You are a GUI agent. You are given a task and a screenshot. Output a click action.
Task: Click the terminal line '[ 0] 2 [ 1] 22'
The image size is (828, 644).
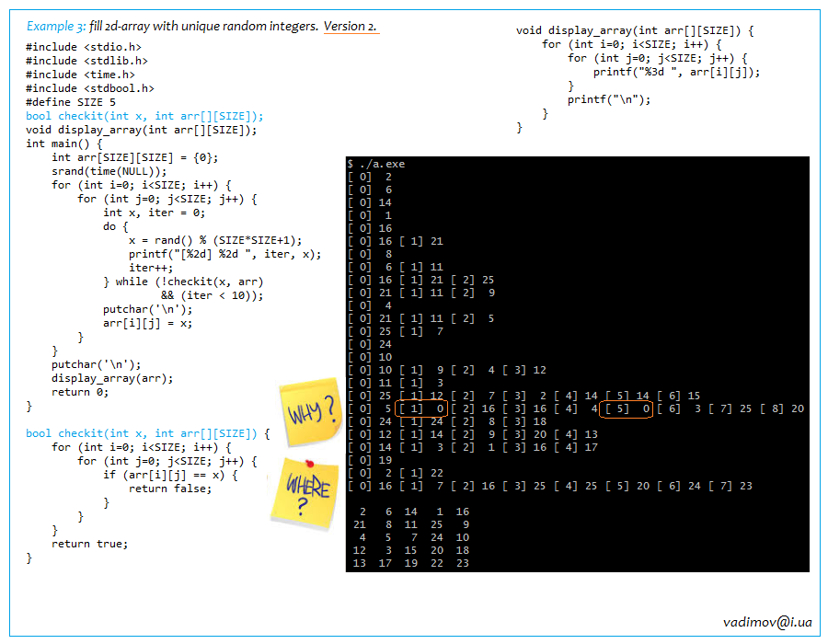pyautogui.click(x=396, y=473)
